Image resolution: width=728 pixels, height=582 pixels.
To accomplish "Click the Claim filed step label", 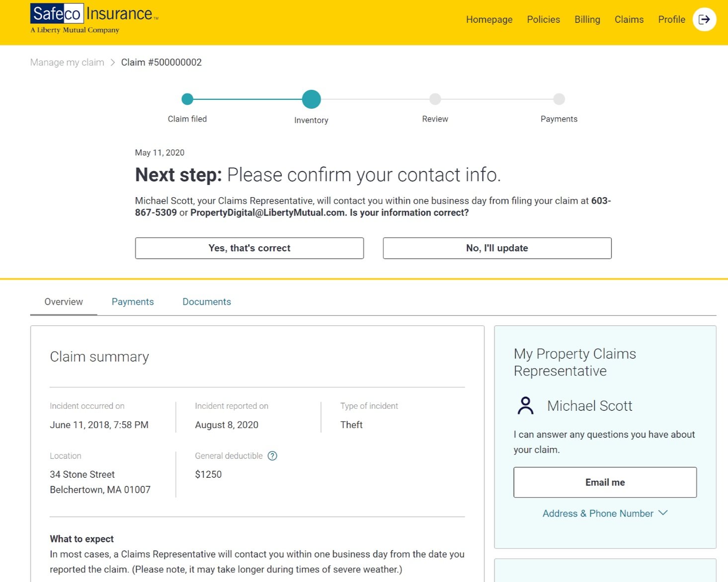I will click(187, 119).
